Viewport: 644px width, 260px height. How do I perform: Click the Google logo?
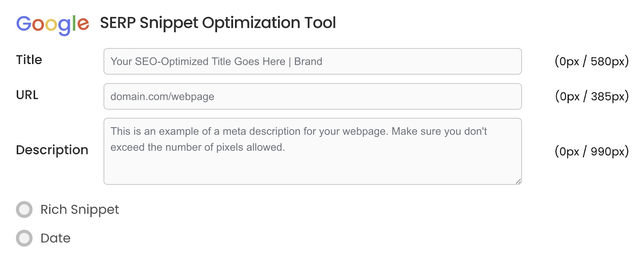pos(53,25)
